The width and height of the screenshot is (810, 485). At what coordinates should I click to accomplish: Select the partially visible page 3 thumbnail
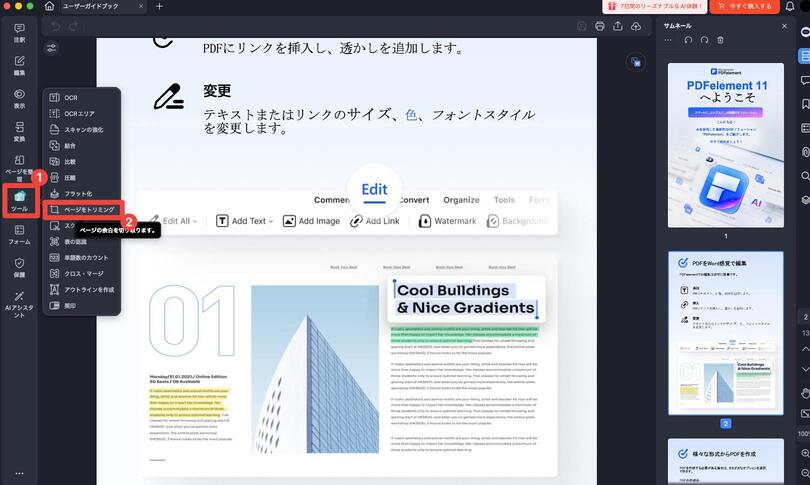[x=725, y=462]
